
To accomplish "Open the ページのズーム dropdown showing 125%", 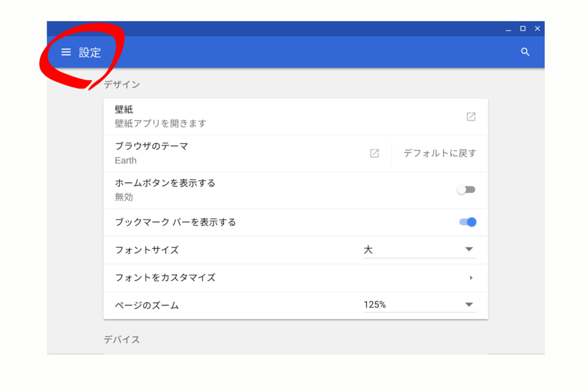I will click(420, 305).
